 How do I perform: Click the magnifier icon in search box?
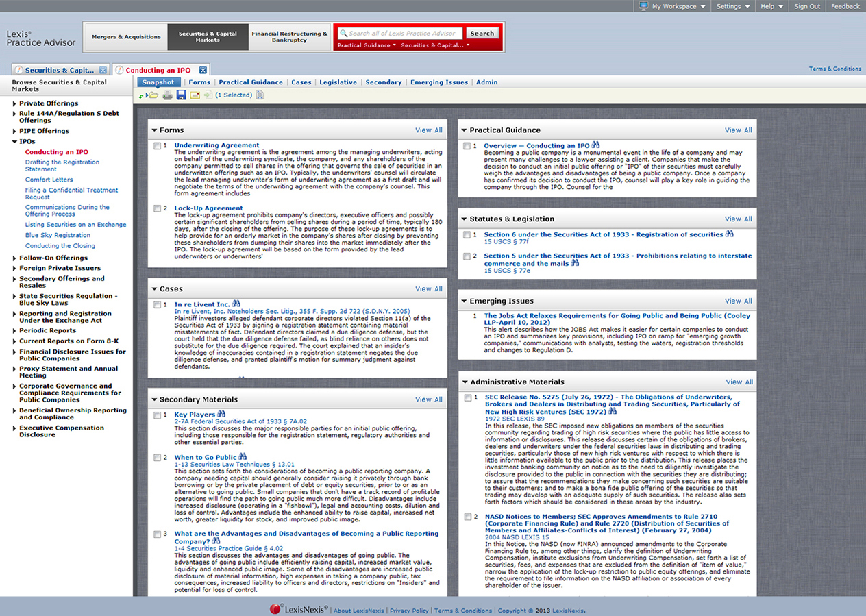(x=343, y=33)
